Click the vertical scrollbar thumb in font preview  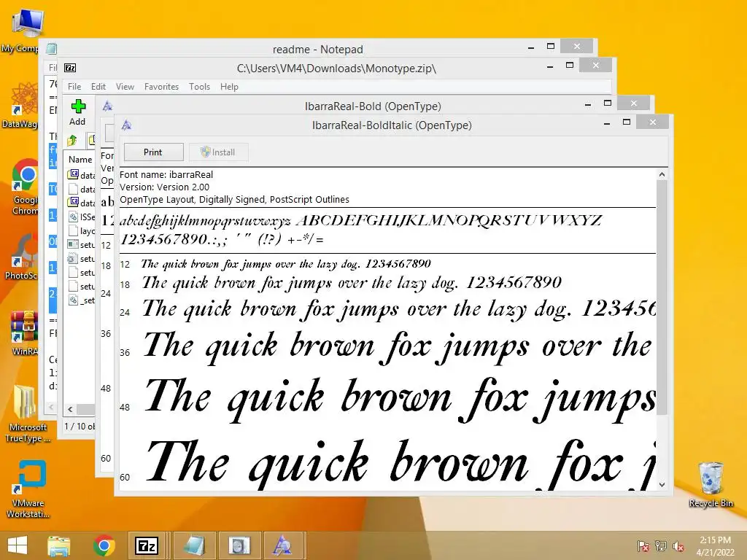(662, 297)
